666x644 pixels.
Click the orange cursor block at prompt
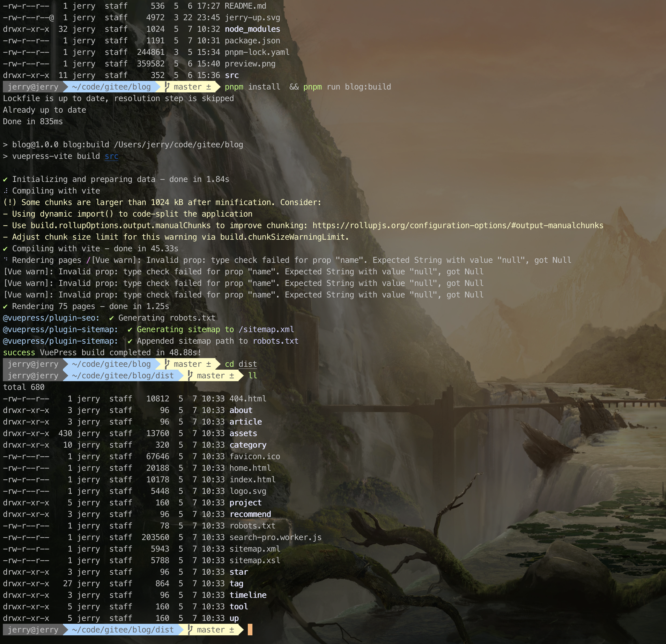[x=250, y=630]
